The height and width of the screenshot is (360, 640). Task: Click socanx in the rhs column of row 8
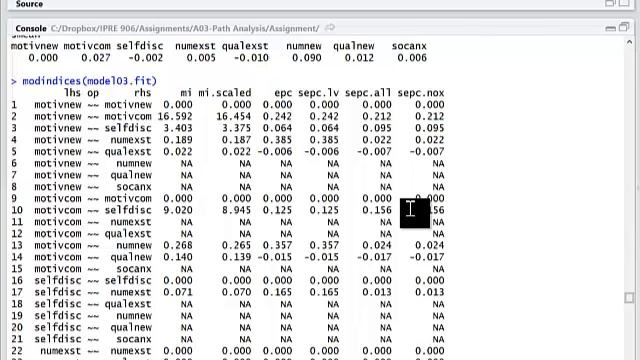[133, 187]
